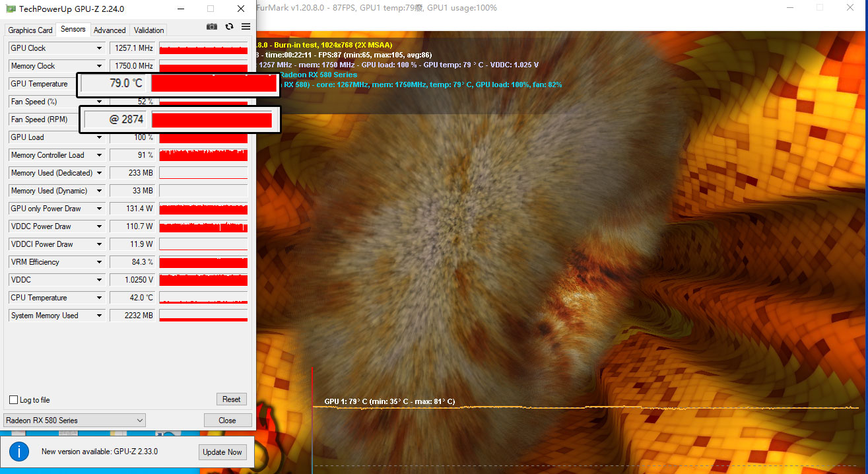Viewport: 868px width, 474px height.
Task: Click the 1750.0 MHz Memory Clock value
Action: [x=132, y=66]
